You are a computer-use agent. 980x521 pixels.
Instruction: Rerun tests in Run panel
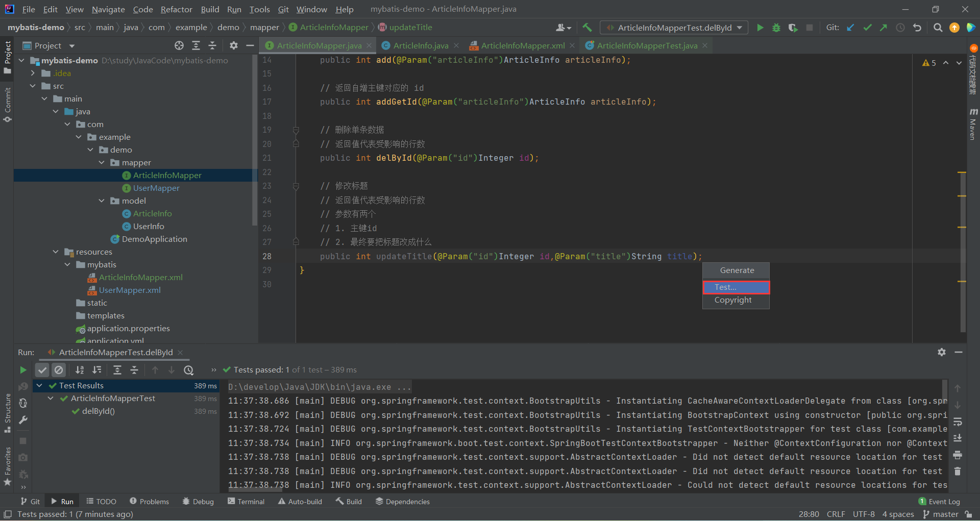click(x=23, y=370)
